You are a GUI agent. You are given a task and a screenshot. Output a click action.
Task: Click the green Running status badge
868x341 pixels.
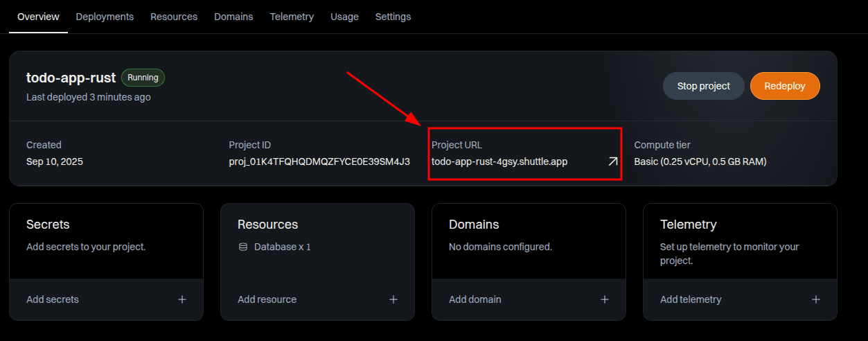(x=143, y=78)
